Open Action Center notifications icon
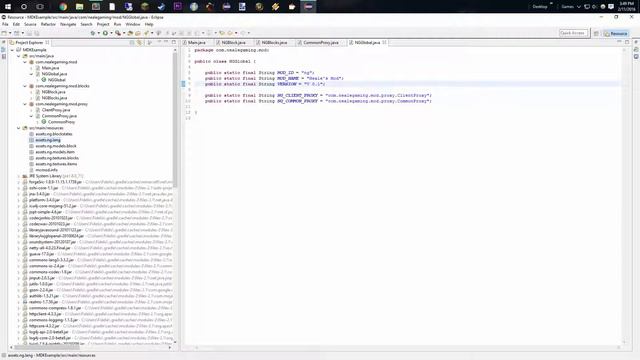Screen dimensions: 640x360 pos(611,7)
